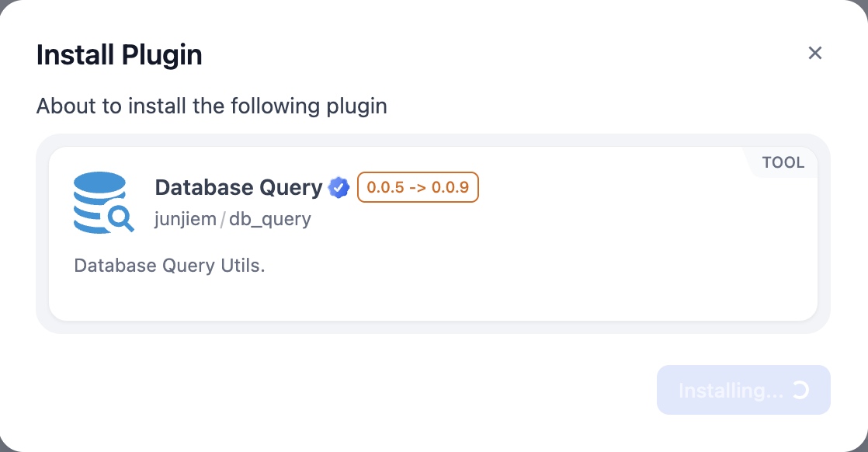Click the Database Query Utils description
This screenshot has width=868, height=452.
(170, 266)
